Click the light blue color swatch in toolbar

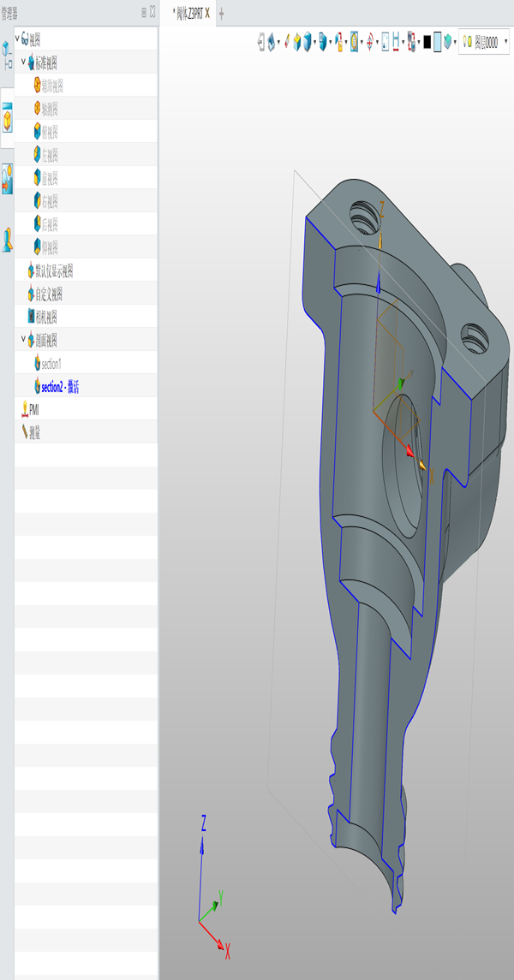[438, 42]
